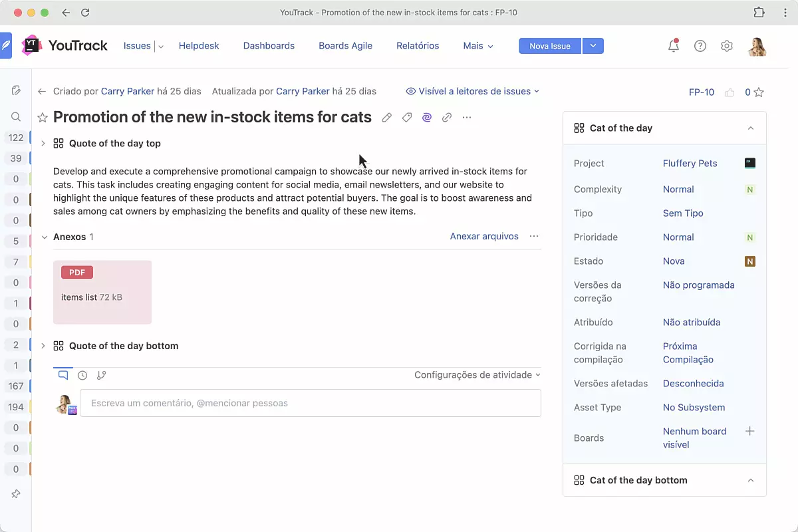Viewport: 798px width, 532px height.
Task: Click the tag icon next to title
Action: 407,118
